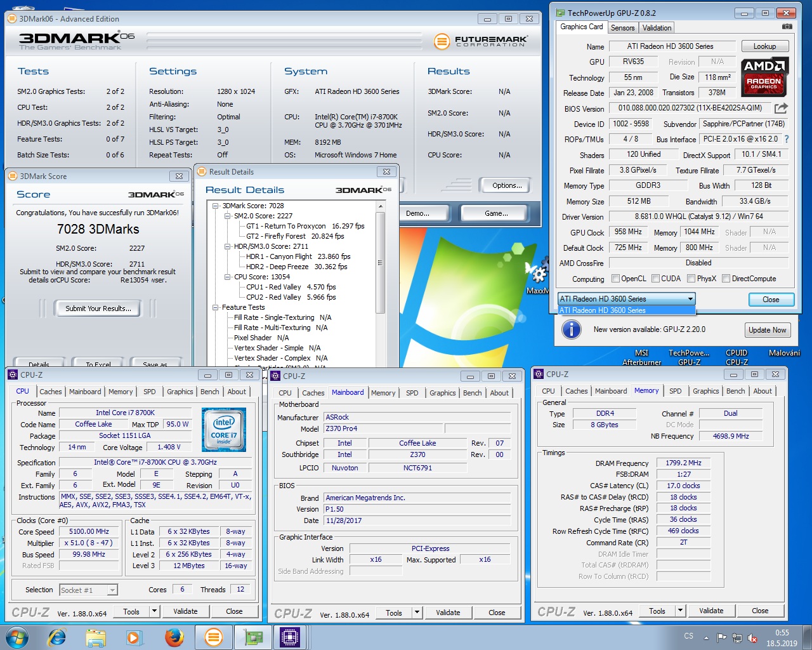812x650 pixels.
Task: Open Bench tab in the CPU tab CPU-Z window
Action: (x=209, y=392)
